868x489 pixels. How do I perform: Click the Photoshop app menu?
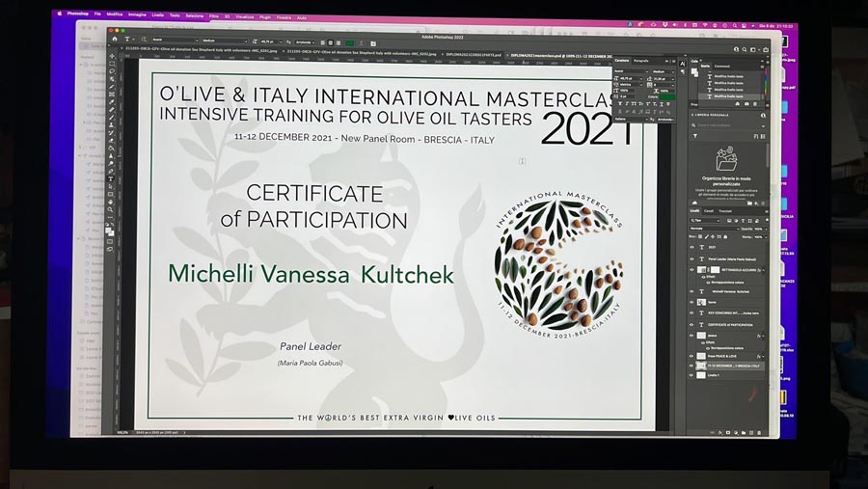pos(78,14)
